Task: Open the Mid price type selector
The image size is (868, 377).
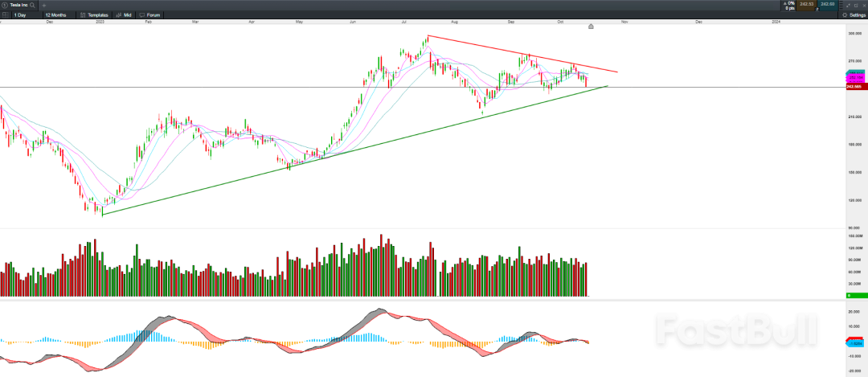Action: 124,14
